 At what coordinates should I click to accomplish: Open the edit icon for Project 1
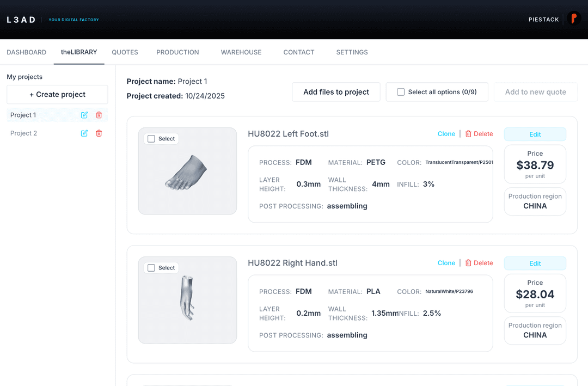tap(84, 115)
